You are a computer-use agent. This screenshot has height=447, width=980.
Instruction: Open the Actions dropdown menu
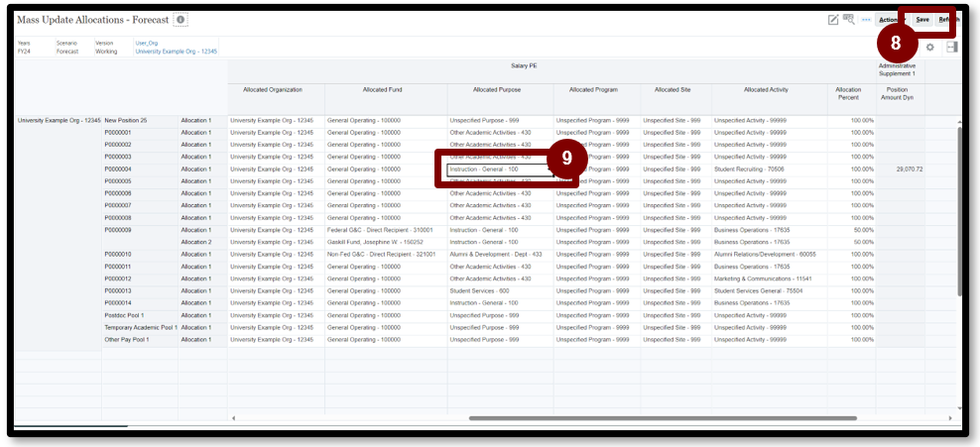coord(890,20)
